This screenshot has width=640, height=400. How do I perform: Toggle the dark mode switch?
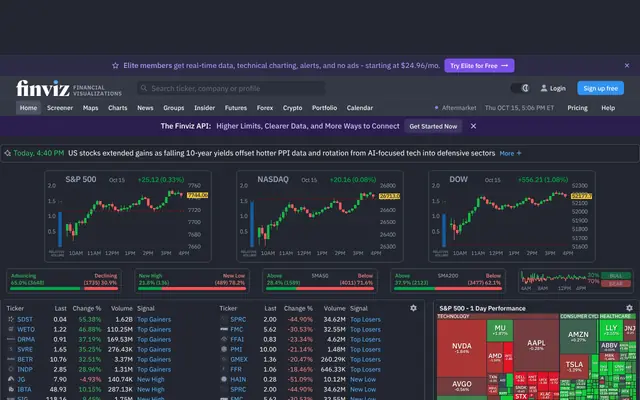520,88
